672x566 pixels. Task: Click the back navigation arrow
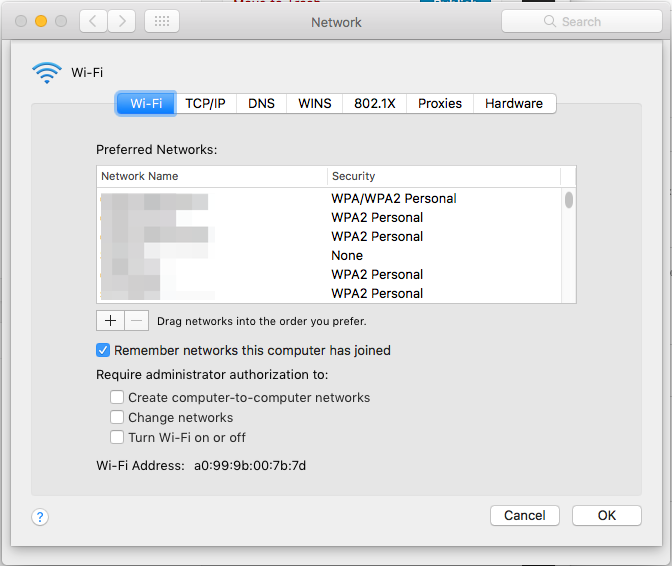pos(92,21)
